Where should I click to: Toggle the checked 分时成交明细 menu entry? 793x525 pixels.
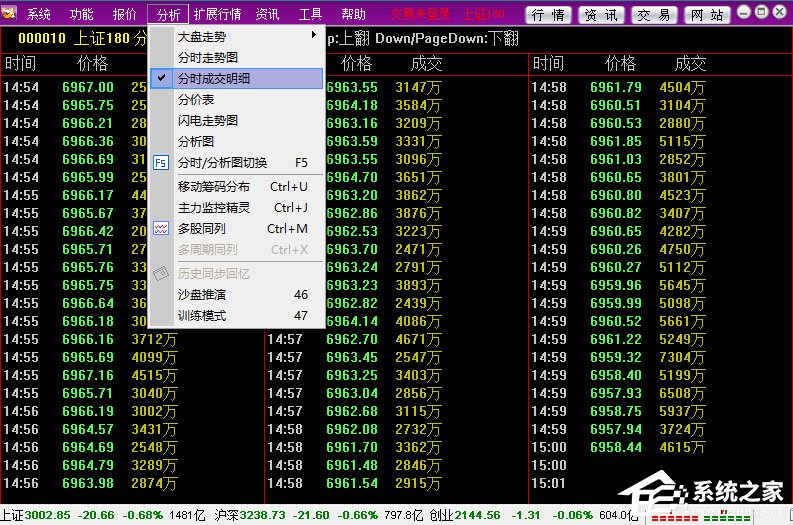pyautogui.click(x=237, y=79)
